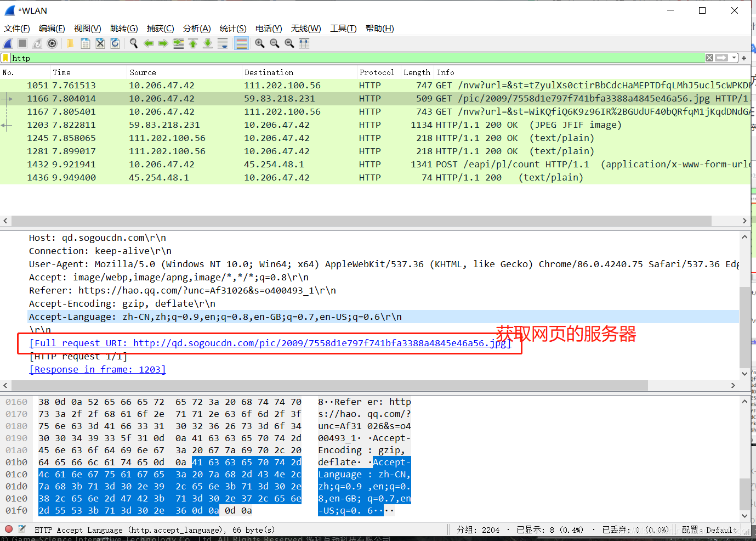This screenshot has width=756, height=541.
Task: Open the 统计(S) menu
Action: click(x=233, y=29)
